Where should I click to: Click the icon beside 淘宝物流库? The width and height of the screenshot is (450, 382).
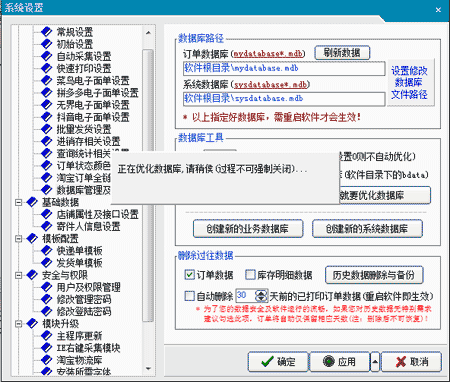47,360
